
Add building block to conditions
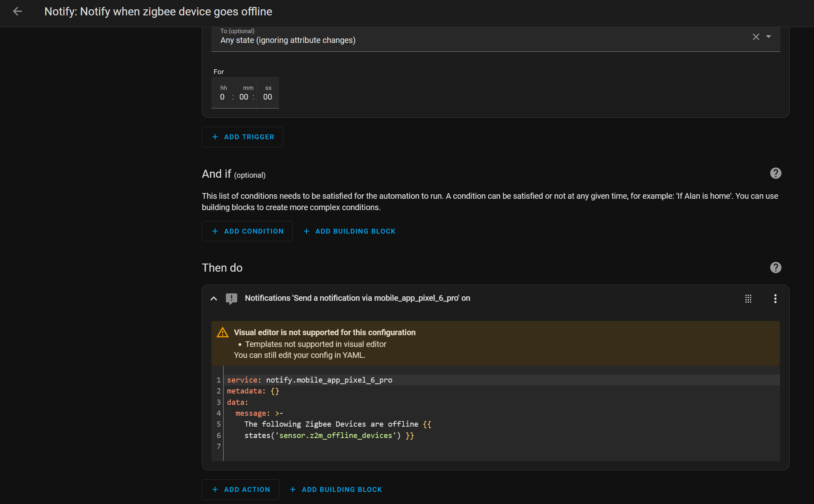349,231
